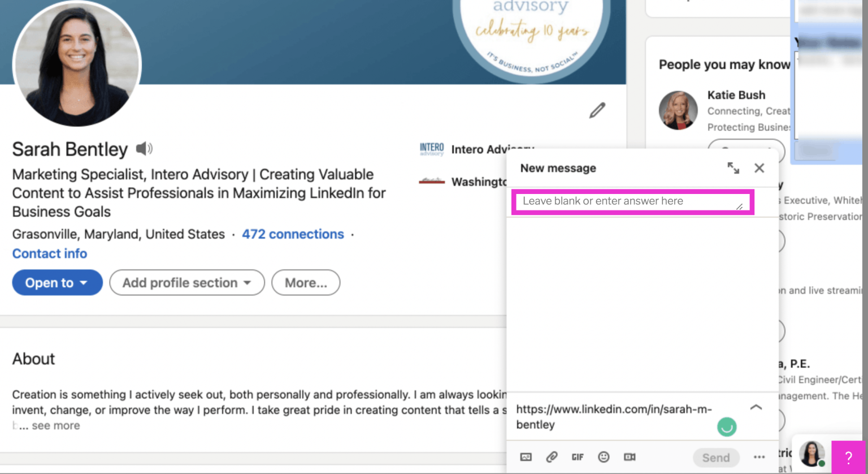View Sarah's 472 connections
This screenshot has height=474, width=868.
pyautogui.click(x=293, y=234)
